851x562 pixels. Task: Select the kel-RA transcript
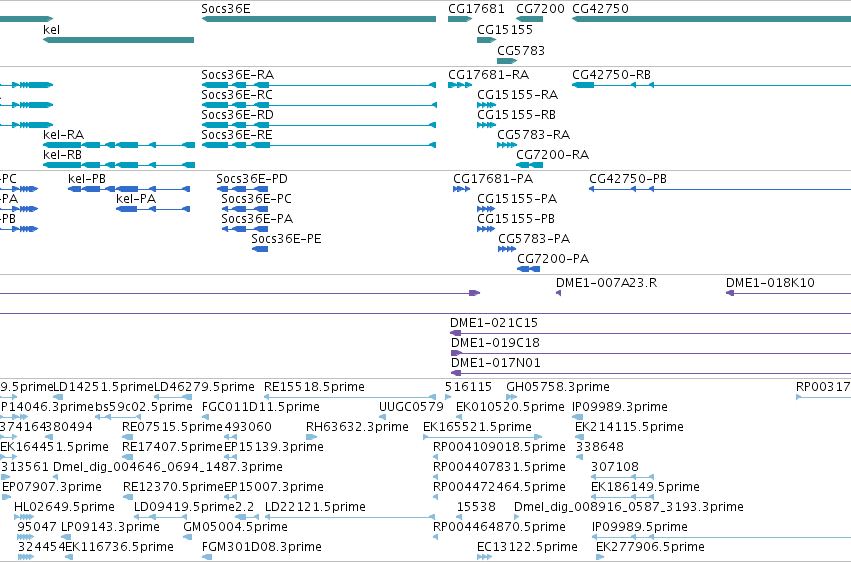tap(119, 145)
